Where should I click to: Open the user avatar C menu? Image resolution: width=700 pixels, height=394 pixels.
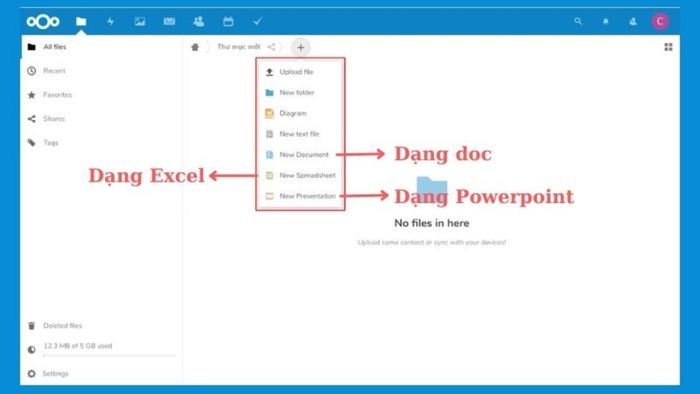point(660,21)
